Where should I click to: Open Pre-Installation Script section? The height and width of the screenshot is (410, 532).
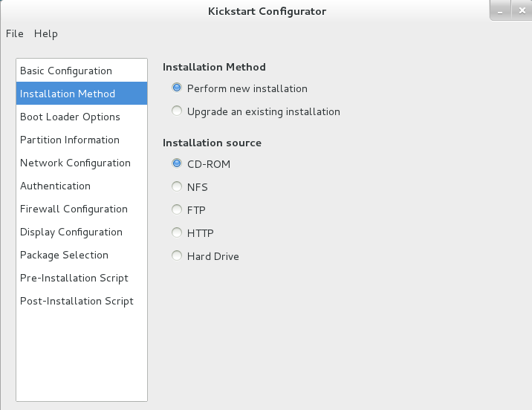pyautogui.click(x=74, y=278)
